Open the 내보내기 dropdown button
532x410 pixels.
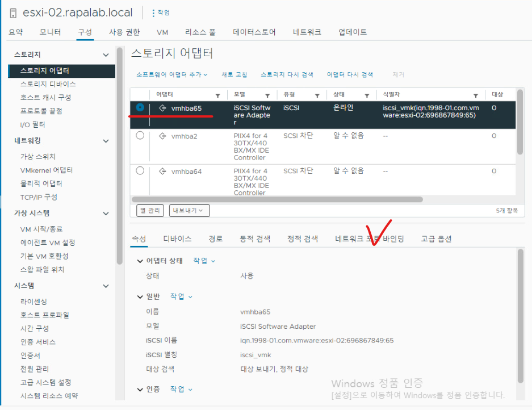(x=189, y=211)
